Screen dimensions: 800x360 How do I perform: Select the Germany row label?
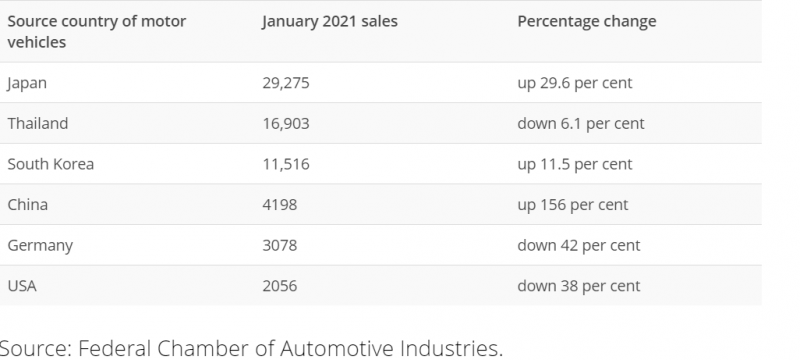[x=40, y=246]
